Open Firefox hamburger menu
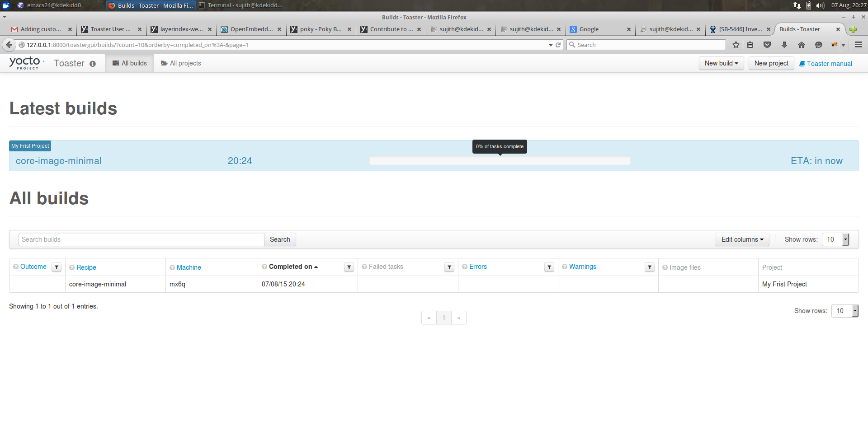 tap(859, 45)
